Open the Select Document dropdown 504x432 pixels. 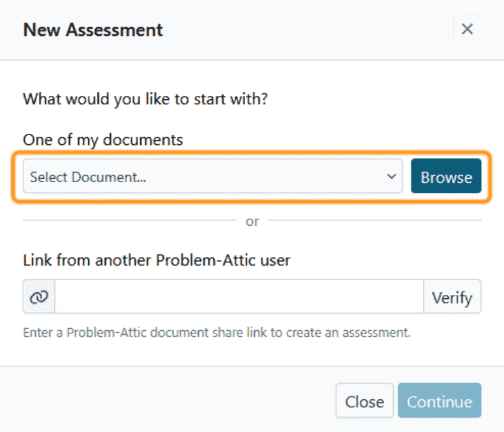pyautogui.click(x=213, y=177)
